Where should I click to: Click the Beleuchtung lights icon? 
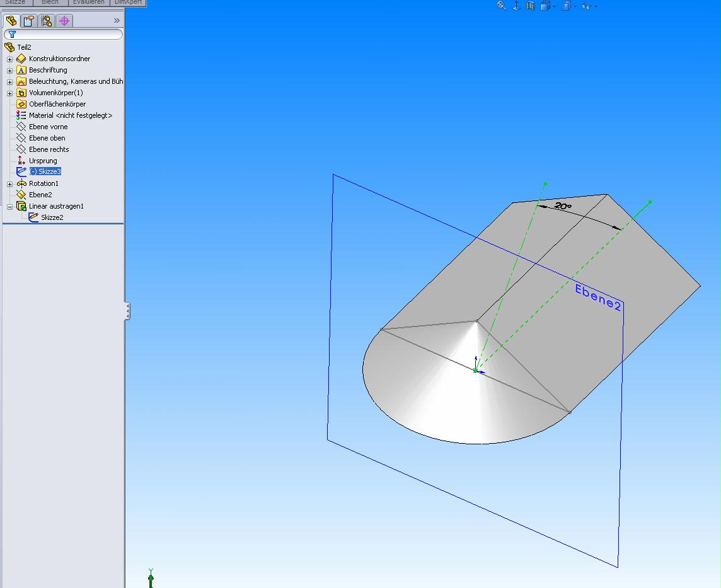21,81
